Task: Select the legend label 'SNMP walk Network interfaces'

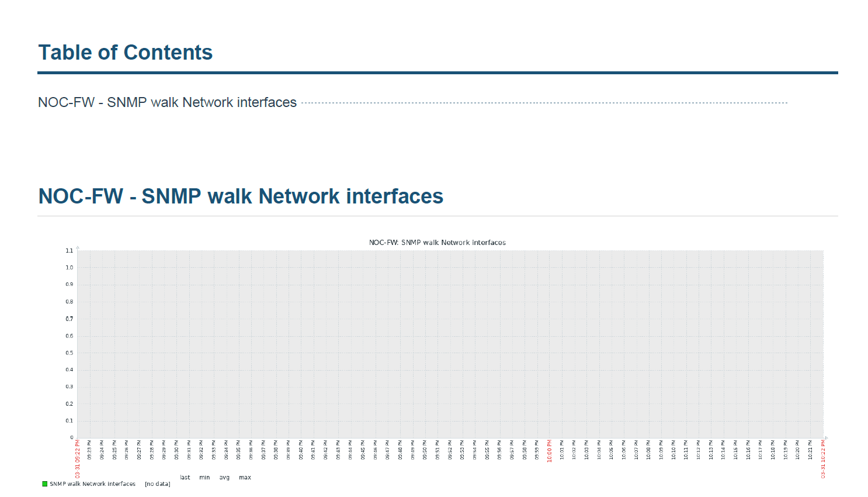Action: [92, 484]
